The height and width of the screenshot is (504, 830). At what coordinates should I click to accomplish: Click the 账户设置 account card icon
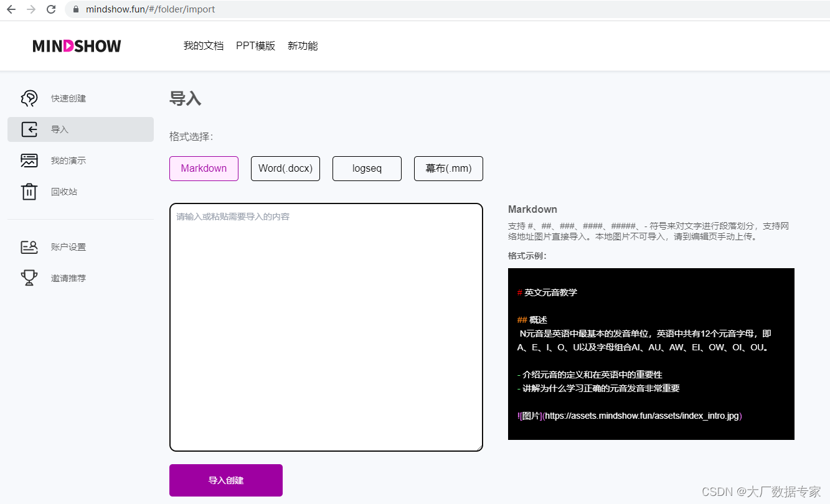(29, 247)
